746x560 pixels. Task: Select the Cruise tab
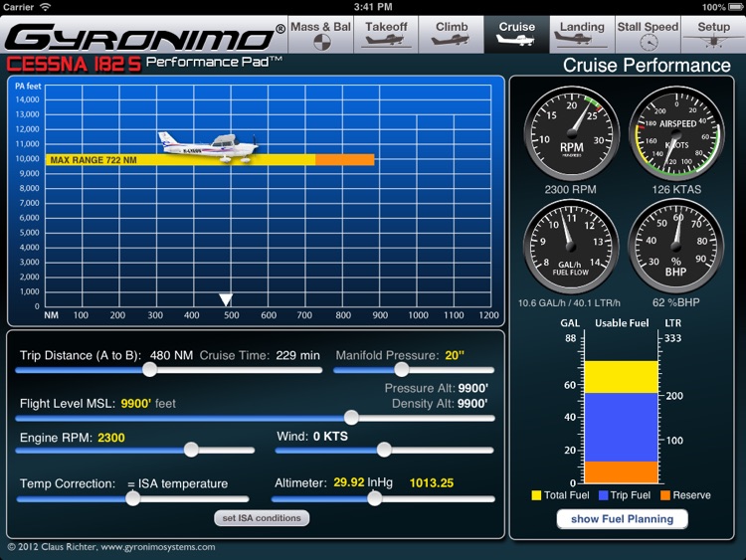click(516, 34)
